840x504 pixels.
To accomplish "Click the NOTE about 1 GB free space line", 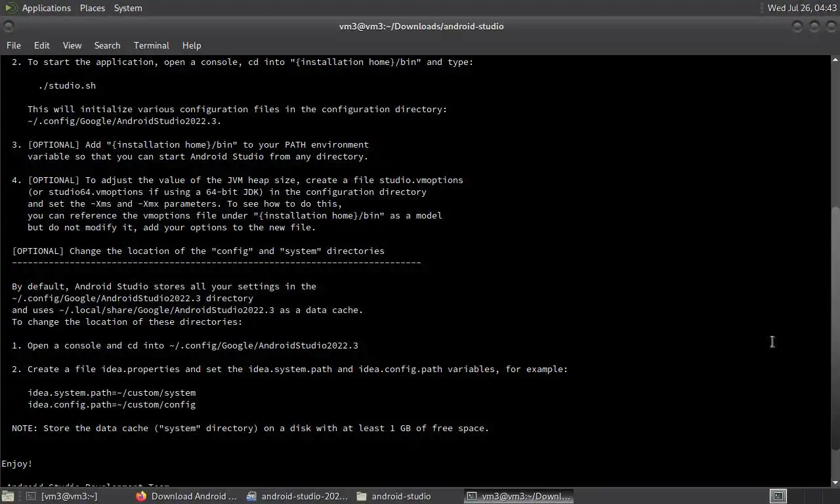I will pyautogui.click(x=251, y=428).
